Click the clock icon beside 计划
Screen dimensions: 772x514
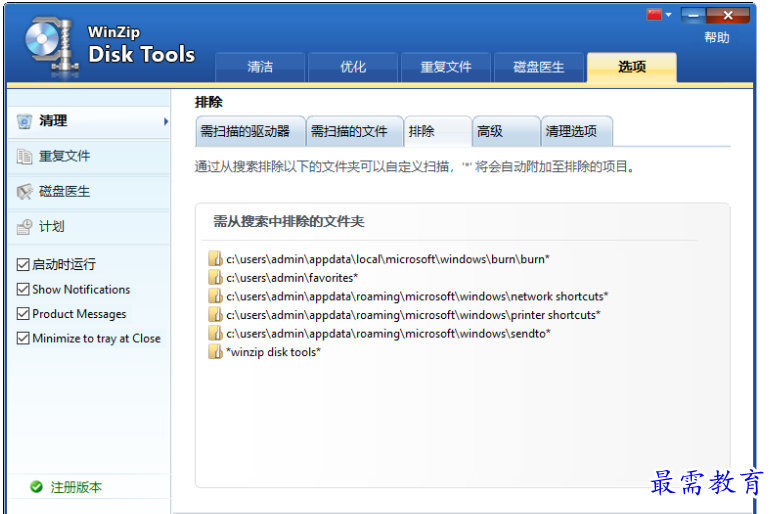click(24, 227)
